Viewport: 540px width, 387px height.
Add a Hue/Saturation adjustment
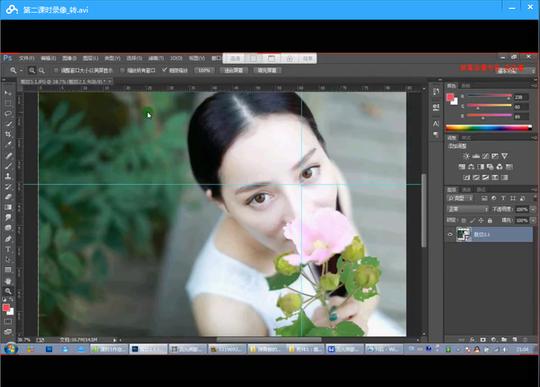pos(462,167)
